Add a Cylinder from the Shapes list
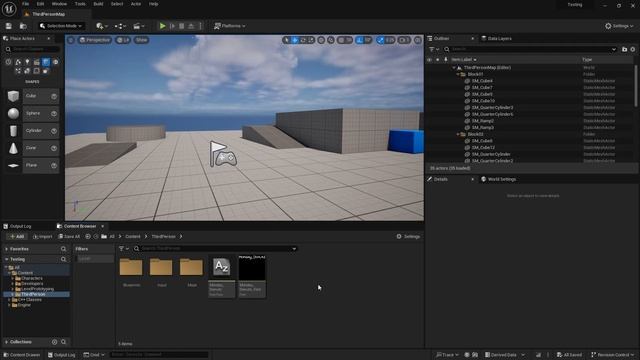This screenshot has height=360, width=640. 32,131
